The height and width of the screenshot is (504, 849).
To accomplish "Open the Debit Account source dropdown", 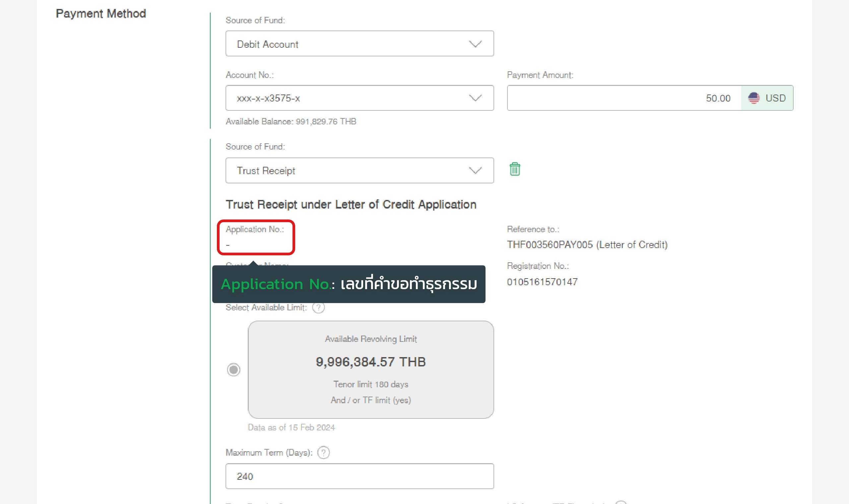I will tap(359, 44).
